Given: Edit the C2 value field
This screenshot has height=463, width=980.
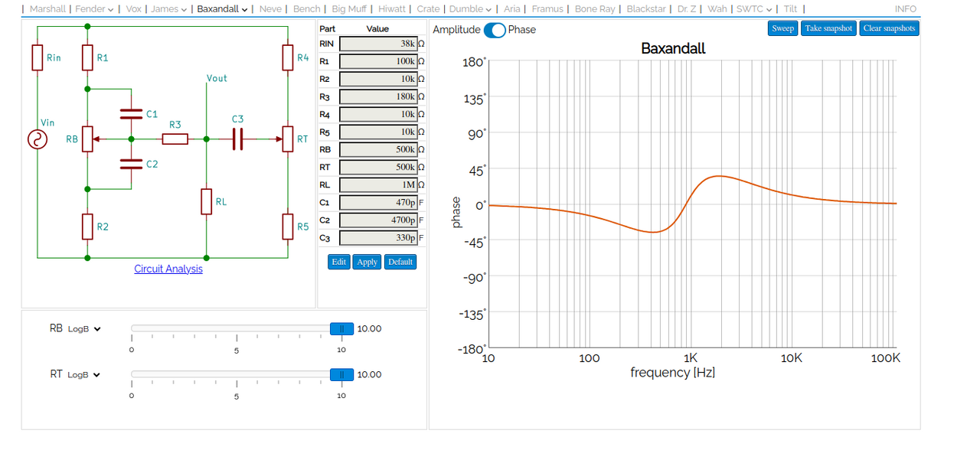Looking at the screenshot, I should coord(378,220).
